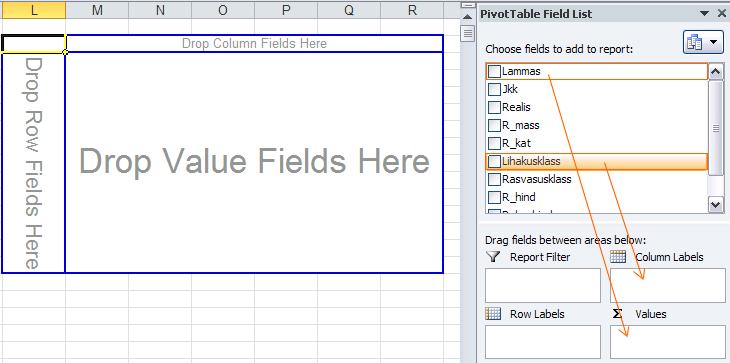Select the R_mass field name
This screenshot has width=730, height=363.
point(520,126)
